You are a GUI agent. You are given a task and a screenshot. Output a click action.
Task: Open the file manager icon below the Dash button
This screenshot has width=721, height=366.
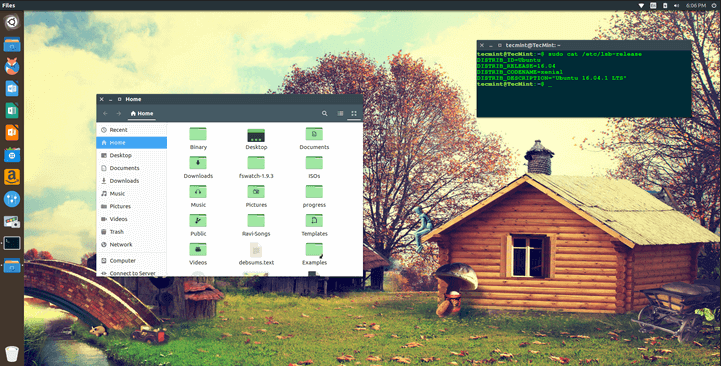coord(12,45)
